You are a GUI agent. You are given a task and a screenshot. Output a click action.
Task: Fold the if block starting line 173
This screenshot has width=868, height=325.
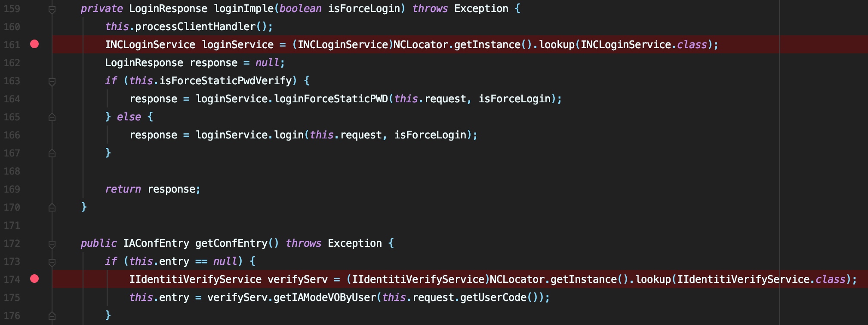point(52,262)
